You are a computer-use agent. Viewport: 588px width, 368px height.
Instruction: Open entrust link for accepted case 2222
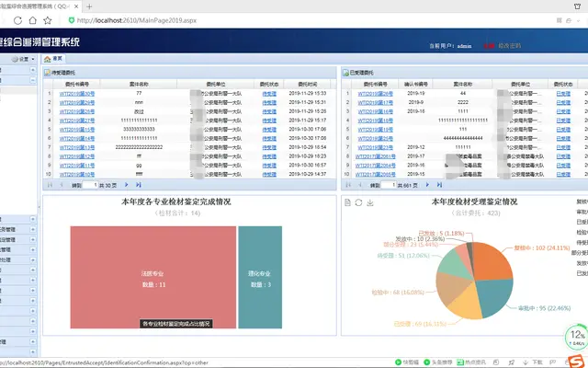(375, 102)
